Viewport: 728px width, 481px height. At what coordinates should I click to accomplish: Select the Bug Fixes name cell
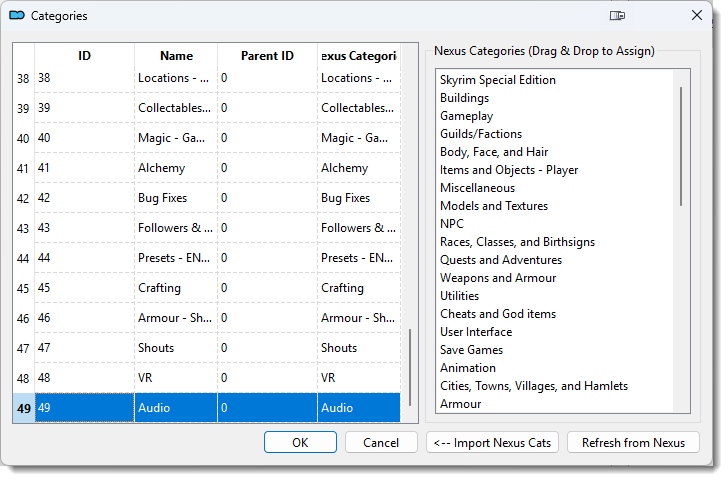[175, 198]
